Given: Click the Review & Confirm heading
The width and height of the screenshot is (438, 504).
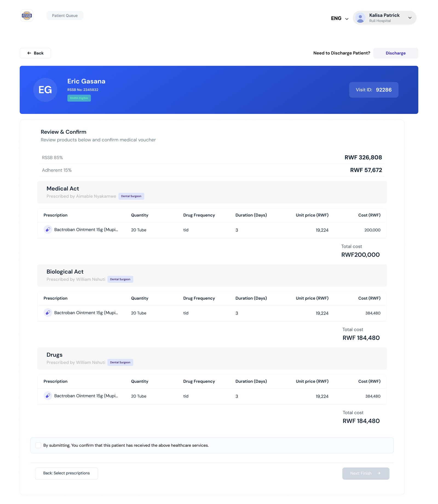Looking at the screenshot, I should click(x=64, y=132).
